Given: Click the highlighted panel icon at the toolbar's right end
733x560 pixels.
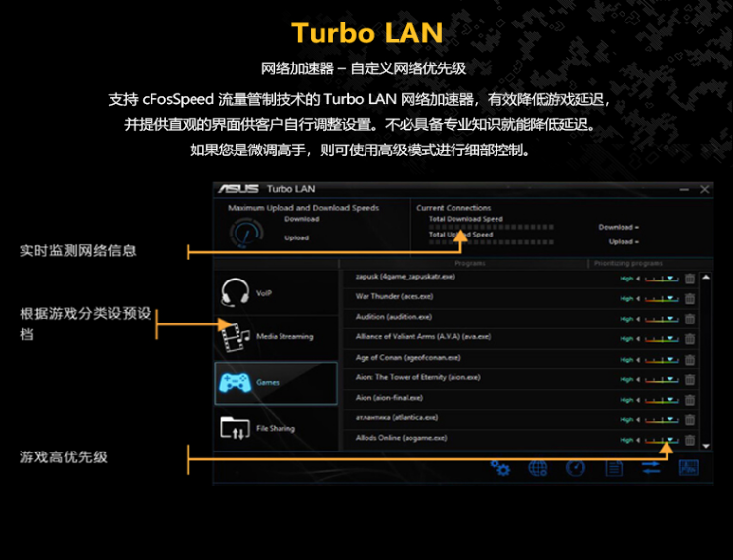Looking at the screenshot, I should click(689, 468).
